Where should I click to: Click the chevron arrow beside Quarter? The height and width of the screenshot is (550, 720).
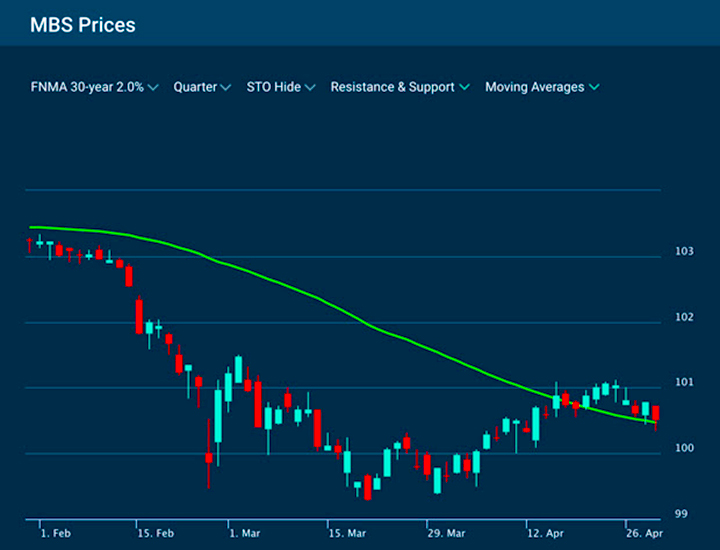point(226,88)
